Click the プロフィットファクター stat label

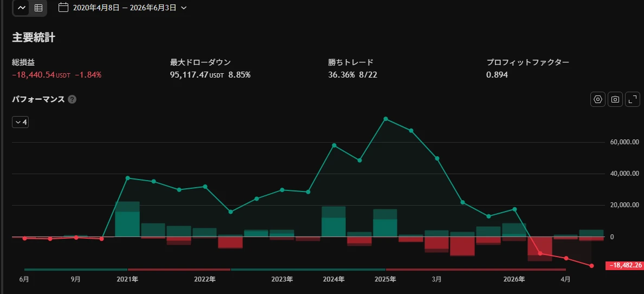pos(528,62)
